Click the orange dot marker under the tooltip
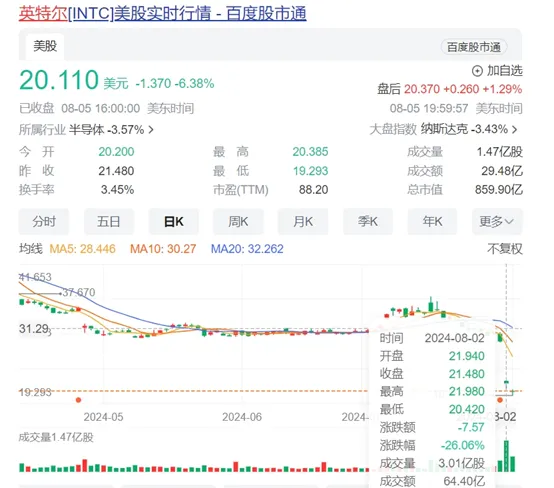Image resolution: width=554 pixels, height=488 pixels. point(500,400)
